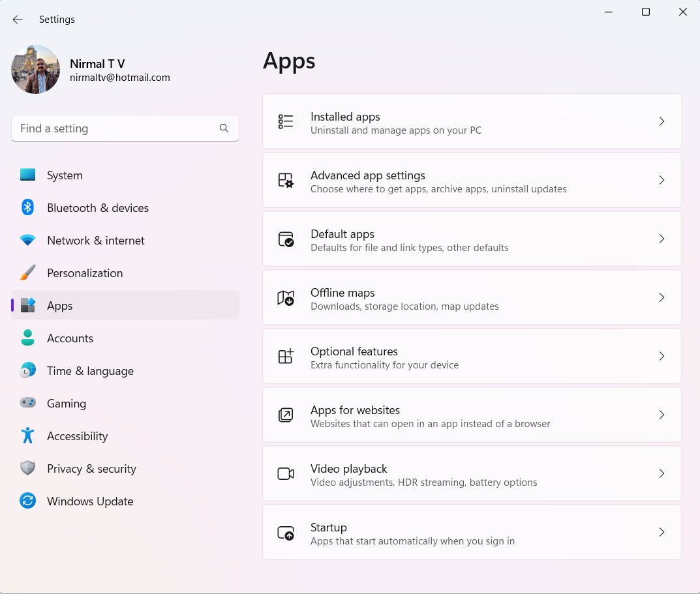Switch to Personalization section
Viewport: 700px width, 594px height.
point(125,273)
